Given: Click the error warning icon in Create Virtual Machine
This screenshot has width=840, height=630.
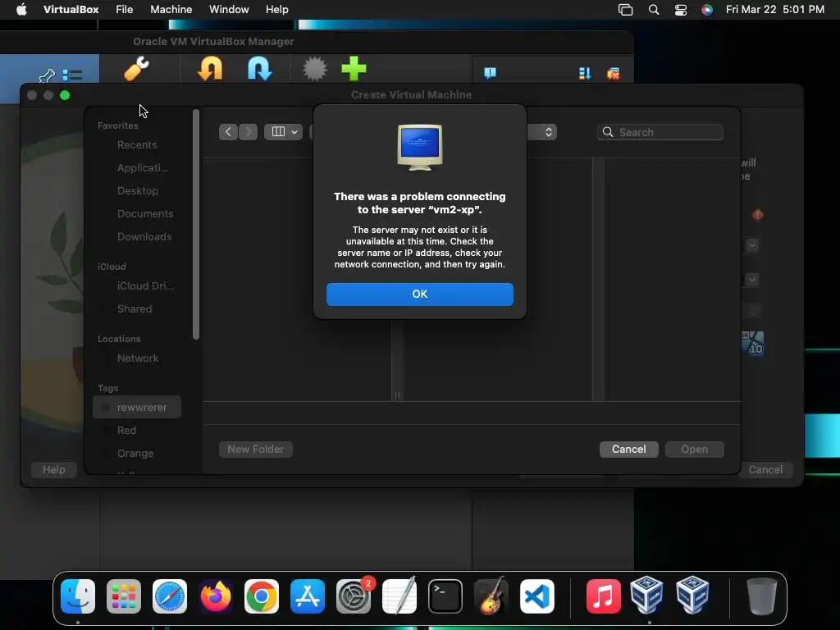Looking at the screenshot, I should click(x=757, y=215).
